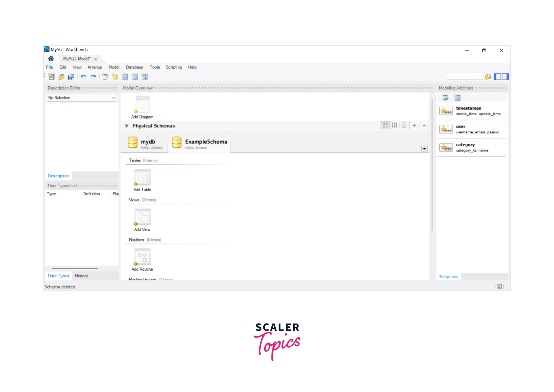Click the Add Table icon
Viewport: 554px width, 392px height.
tap(142, 178)
